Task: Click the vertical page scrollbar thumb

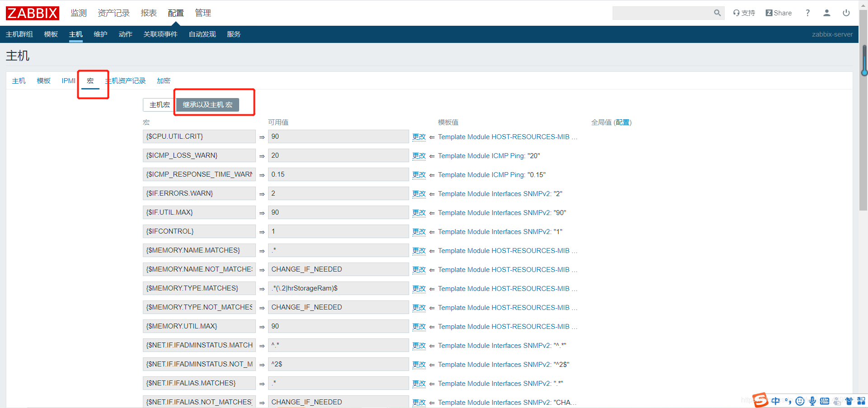Action: (x=863, y=111)
